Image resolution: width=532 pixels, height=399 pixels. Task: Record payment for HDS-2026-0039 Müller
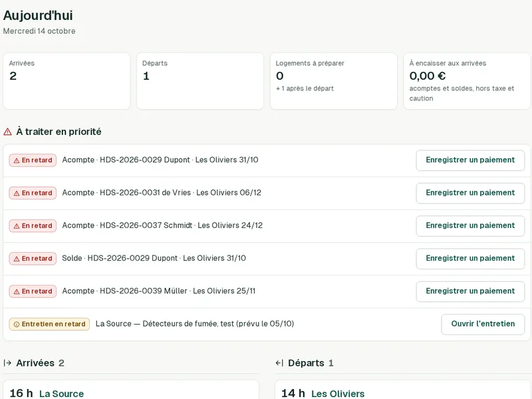coord(470,291)
